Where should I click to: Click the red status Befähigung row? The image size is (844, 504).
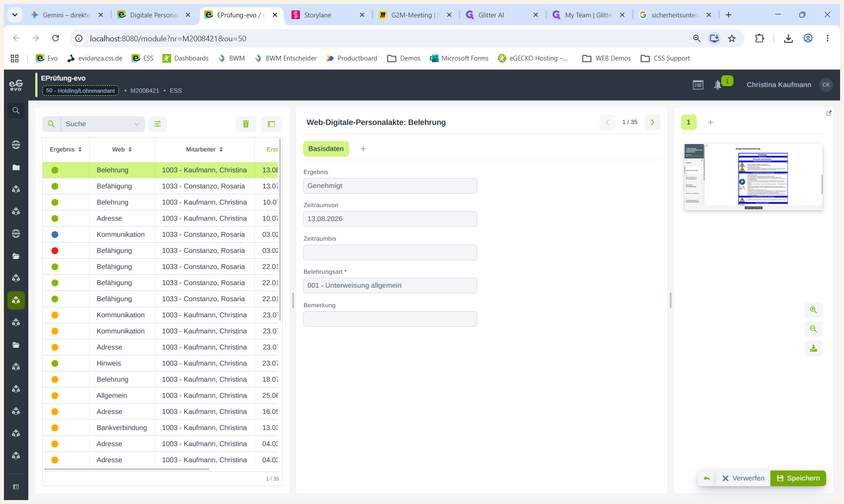[160, 251]
